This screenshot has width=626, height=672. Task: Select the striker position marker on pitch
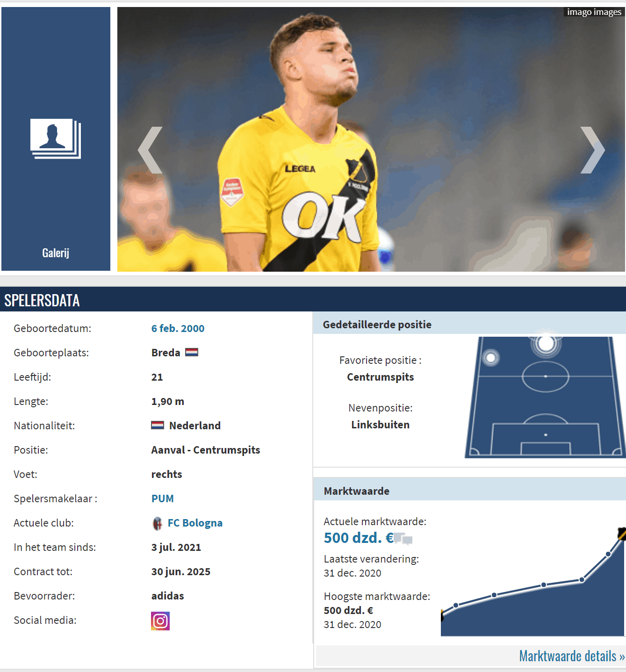[546, 344]
